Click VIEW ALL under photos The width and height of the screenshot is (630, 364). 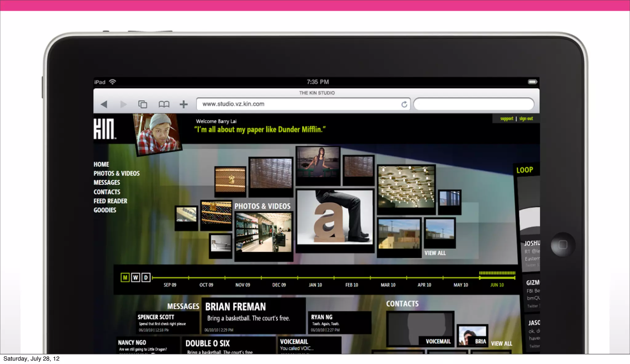tap(435, 253)
